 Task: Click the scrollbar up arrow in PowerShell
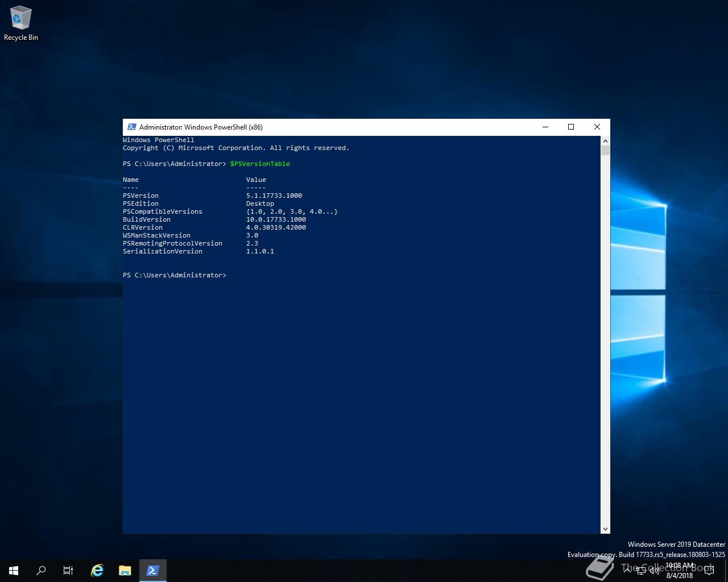click(605, 140)
